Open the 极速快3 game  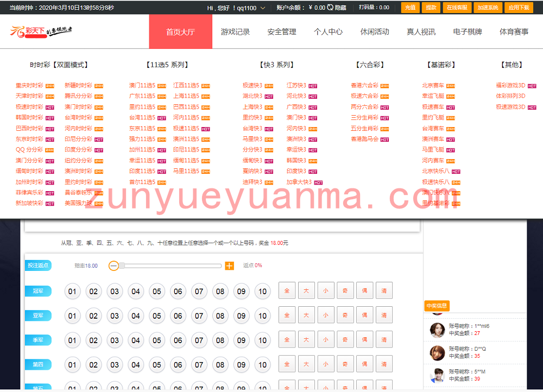[252, 85]
